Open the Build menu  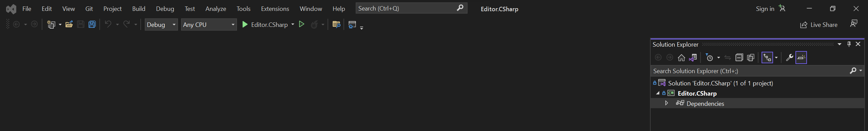(x=139, y=9)
